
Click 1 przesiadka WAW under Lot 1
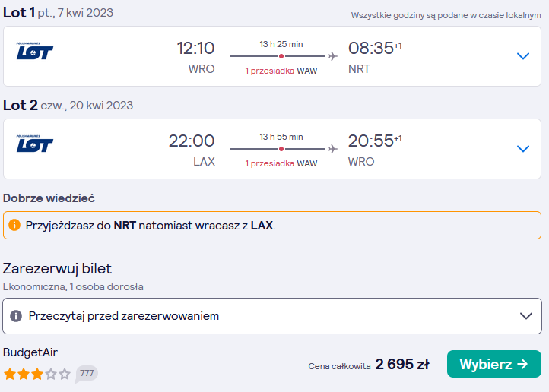click(x=281, y=71)
